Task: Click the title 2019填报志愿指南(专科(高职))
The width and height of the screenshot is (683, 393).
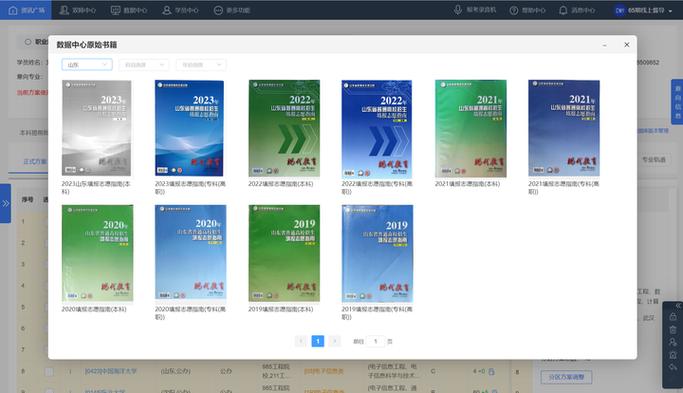Action: (377, 313)
